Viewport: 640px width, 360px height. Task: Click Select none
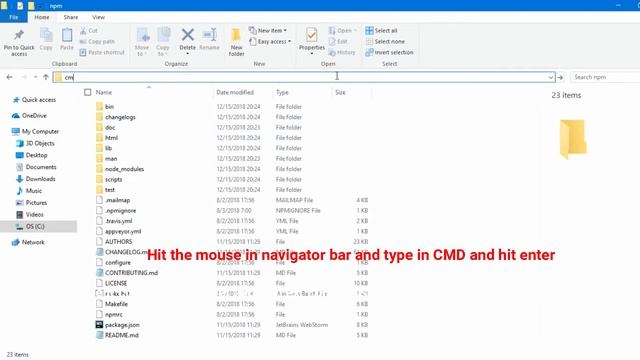click(385, 42)
